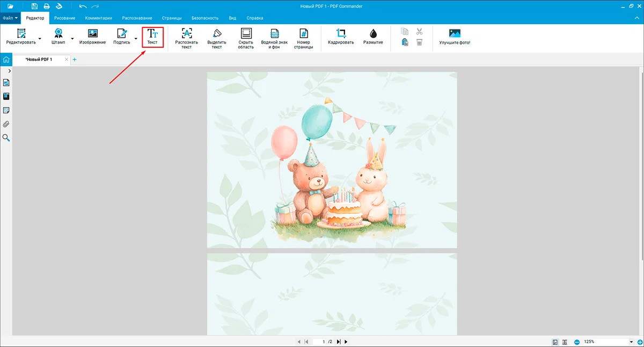Select the Кадрировать crop tool
This screenshot has height=347, width=644.
coord(341,37)
